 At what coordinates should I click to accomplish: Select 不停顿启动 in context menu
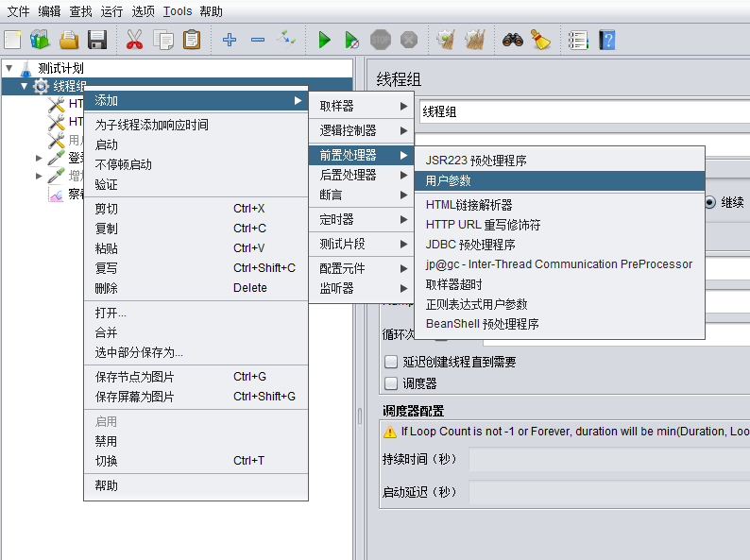click(x=196, y=164)
